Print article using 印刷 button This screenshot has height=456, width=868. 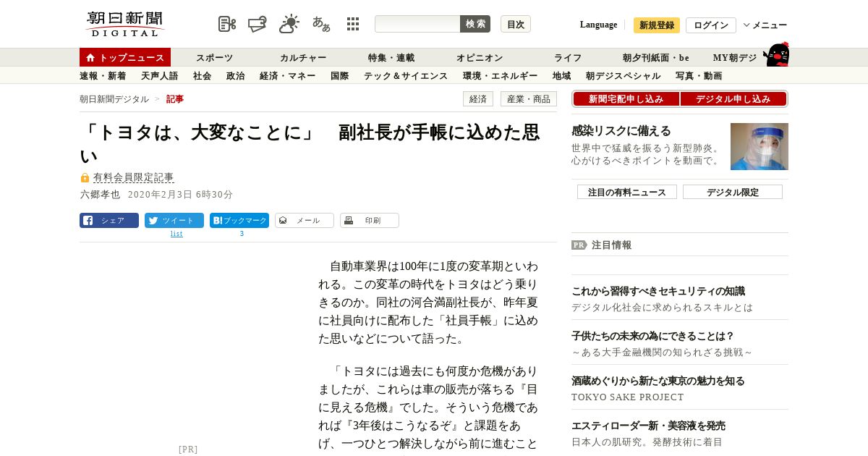tap(370, 221)
